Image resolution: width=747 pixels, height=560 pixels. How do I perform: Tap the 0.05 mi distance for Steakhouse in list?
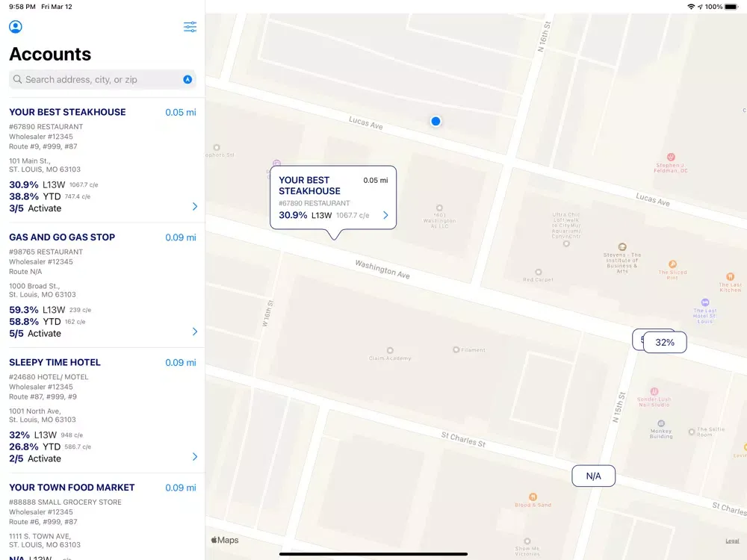point(181,113)
